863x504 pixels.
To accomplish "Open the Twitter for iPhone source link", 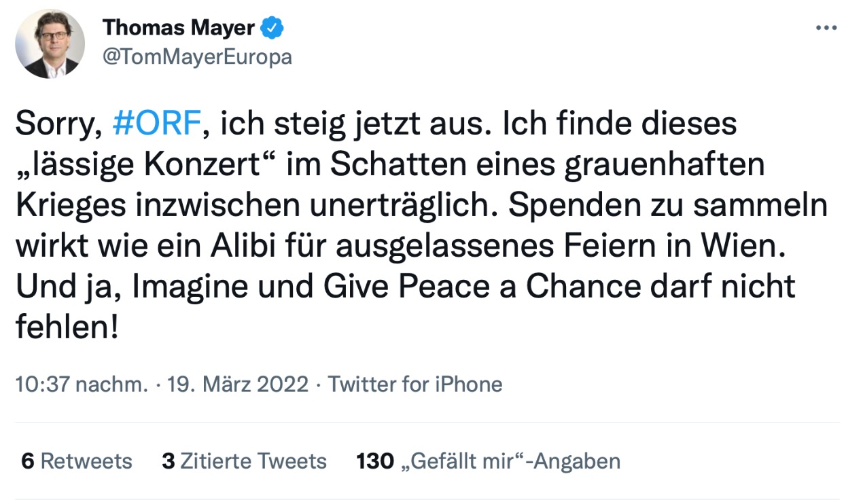I will click(415, 384).
